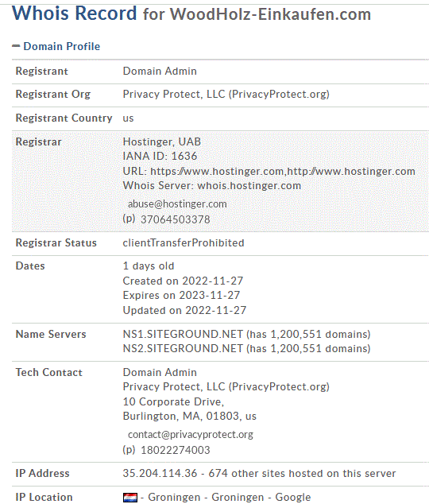This screenshot has width=429, height=504.
Task: Click the Netherlands flag icon
Action: click(x=130, y=498)
